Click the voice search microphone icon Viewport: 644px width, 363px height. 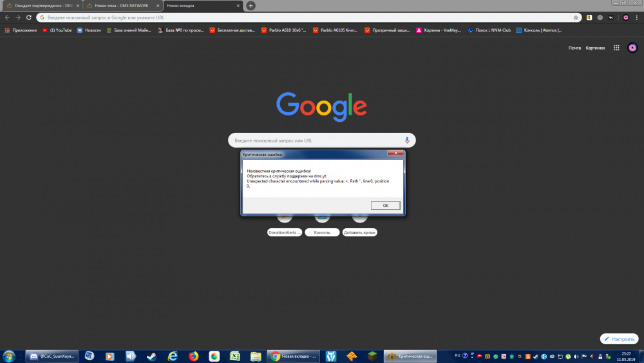click(x=407, y=140)
